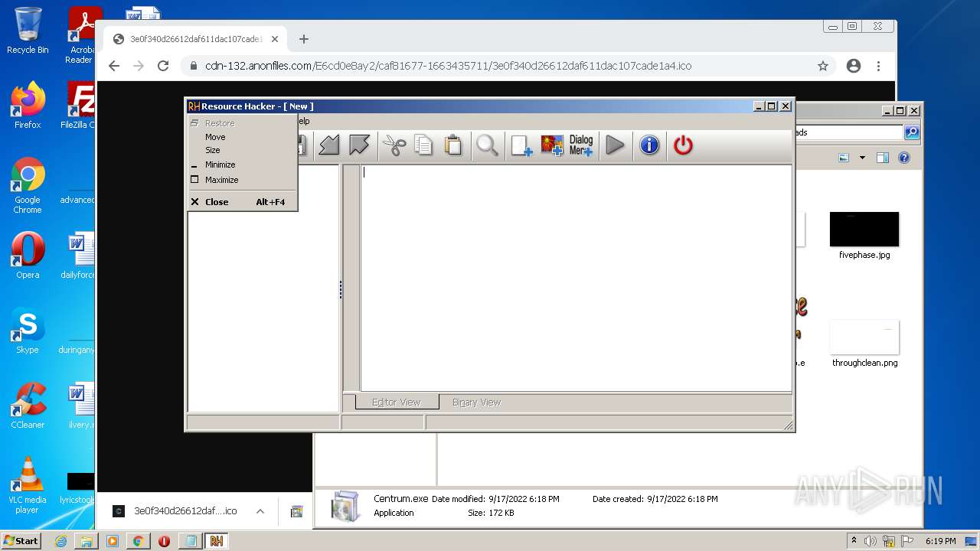Click the Find magnifier icon
Screen dimensions: 980x551
click(x=488, y=145)
